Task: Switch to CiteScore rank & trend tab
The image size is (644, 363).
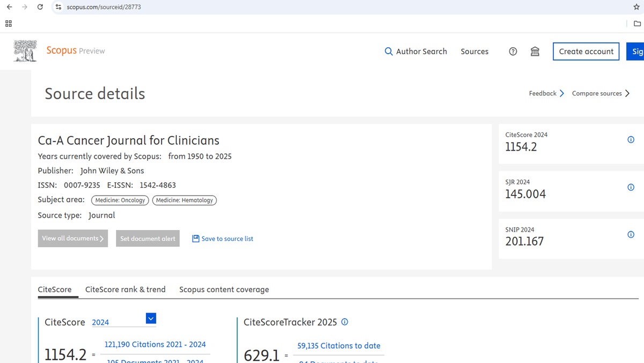Action: 125,290
